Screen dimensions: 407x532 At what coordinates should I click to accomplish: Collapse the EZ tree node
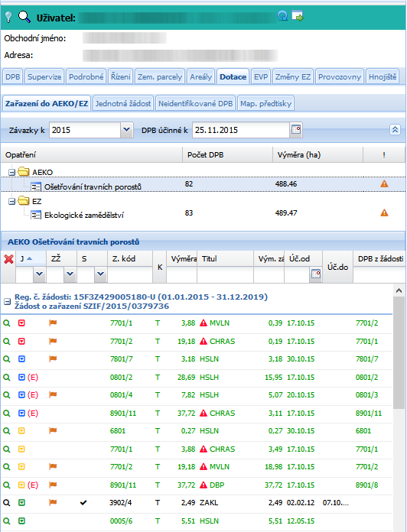[x=12, y=202]
